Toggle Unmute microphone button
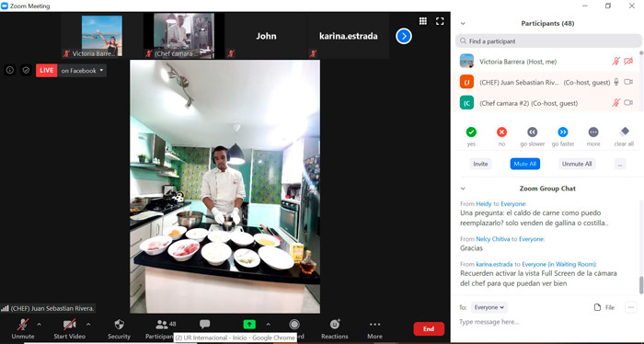 23,329
